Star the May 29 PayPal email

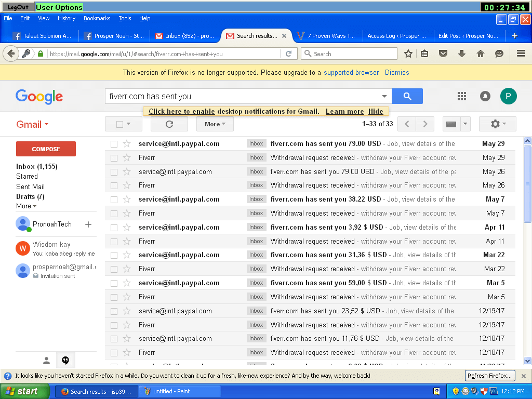click(127, 144)
